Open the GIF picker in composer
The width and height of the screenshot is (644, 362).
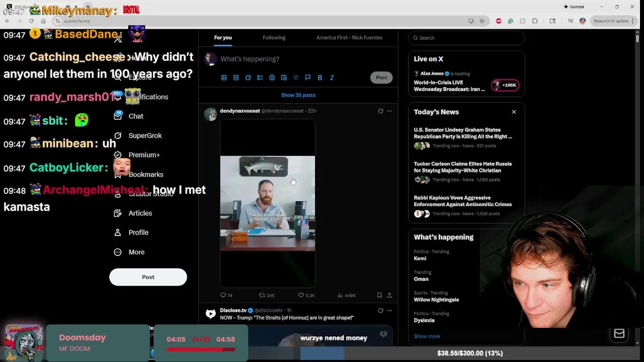[x=236, y=77]
